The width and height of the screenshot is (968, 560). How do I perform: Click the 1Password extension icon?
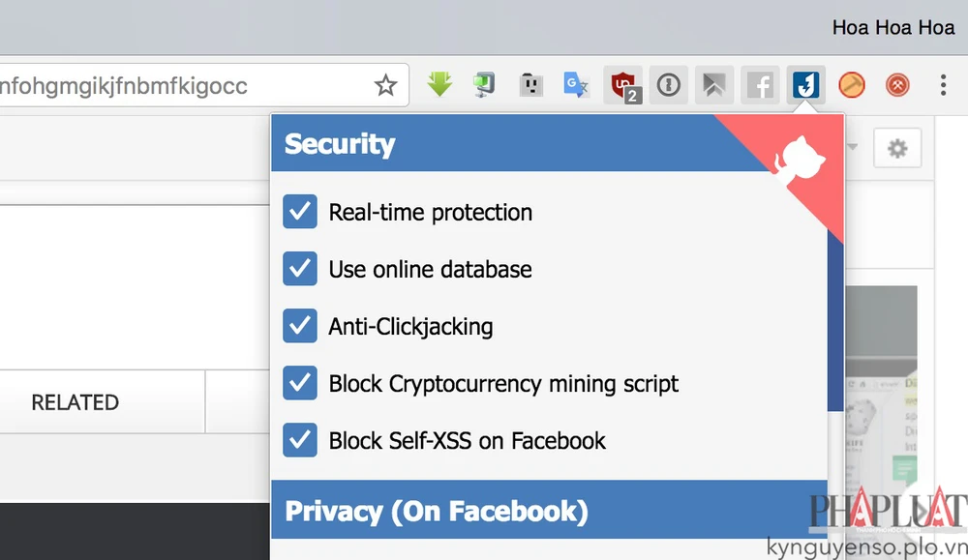coord(669,86)
